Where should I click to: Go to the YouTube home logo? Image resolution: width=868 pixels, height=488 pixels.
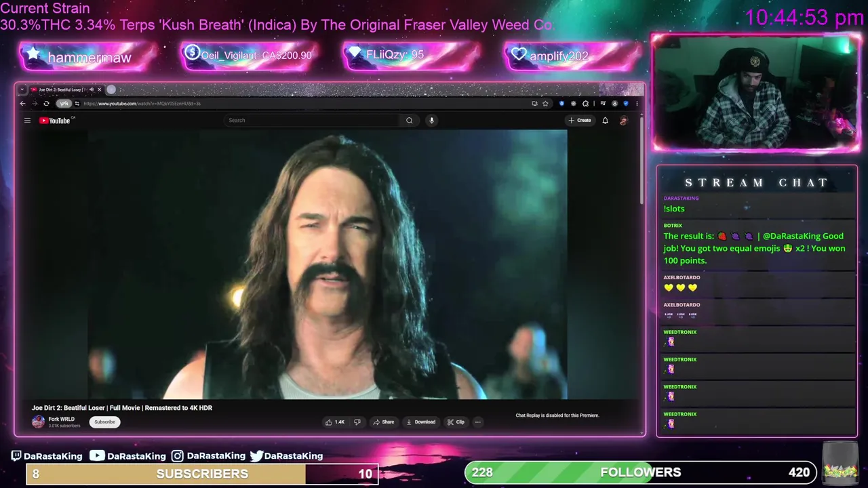(x=55, y=121)
